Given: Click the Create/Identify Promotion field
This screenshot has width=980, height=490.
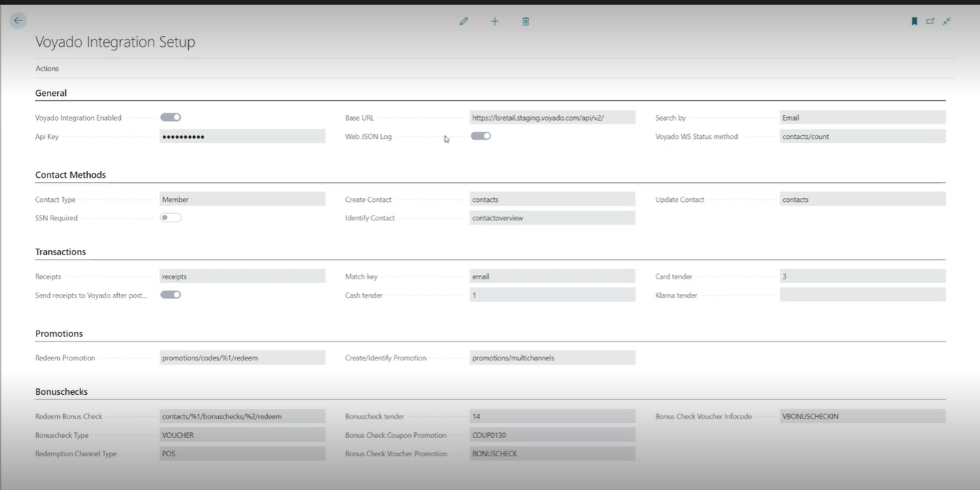Looking at the screenshot, I should point(553,358).
